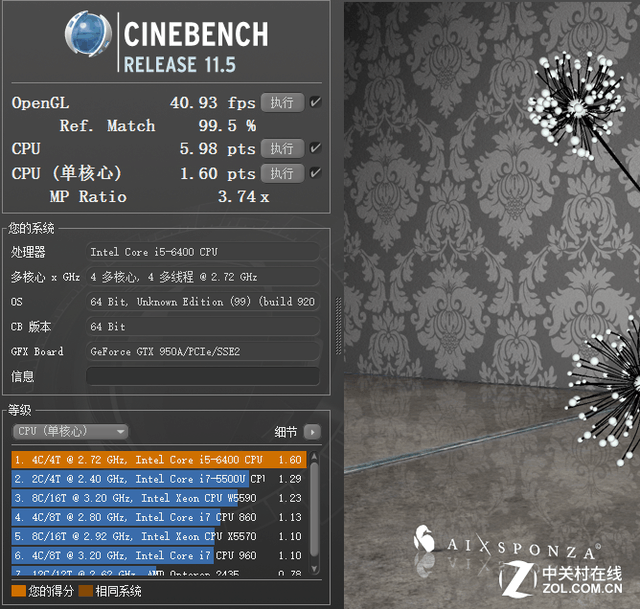Click the 多核心 x GHz field value
Image resolution: width=640 pixels, height=609 pixels.
pyautogui.click(x=202, y=277)
